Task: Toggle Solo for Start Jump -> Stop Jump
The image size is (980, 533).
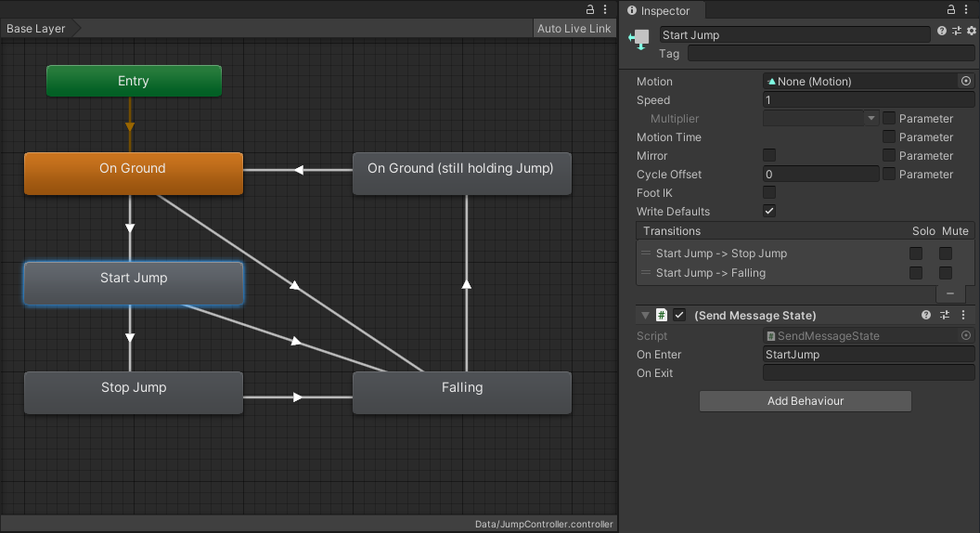Action: click(x=916, y=253)
